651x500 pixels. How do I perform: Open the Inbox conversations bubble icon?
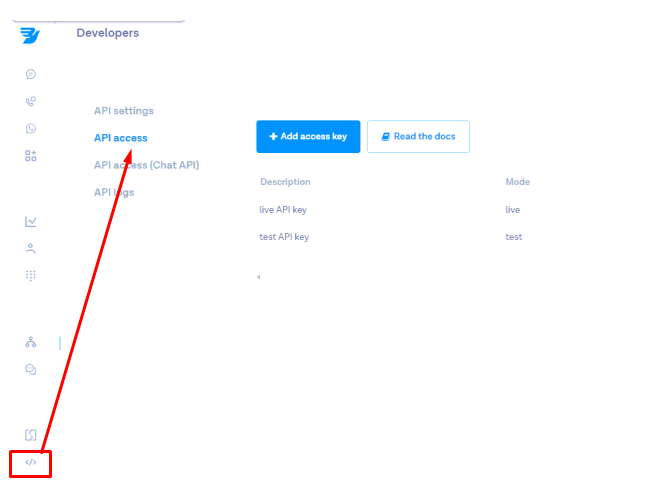31,369
